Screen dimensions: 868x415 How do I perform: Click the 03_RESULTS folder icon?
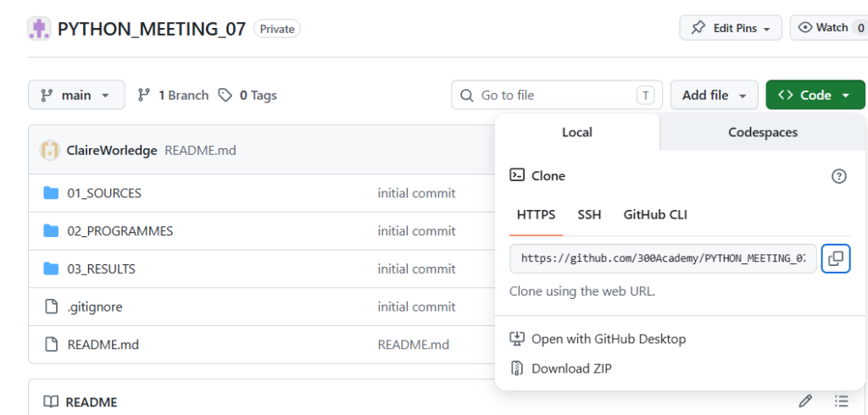click(51, 269)
